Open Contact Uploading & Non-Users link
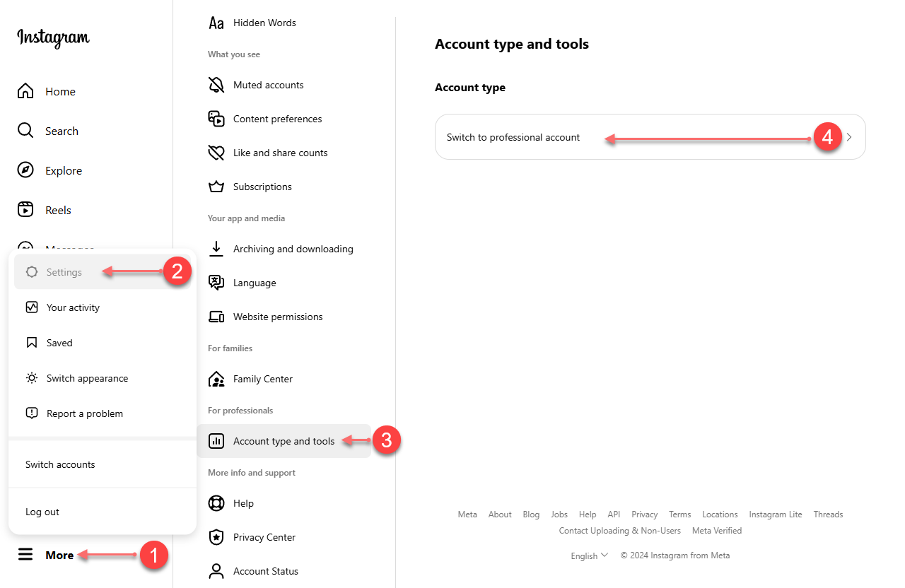Viewport: 905px width, 588px height. coord(620,531)
